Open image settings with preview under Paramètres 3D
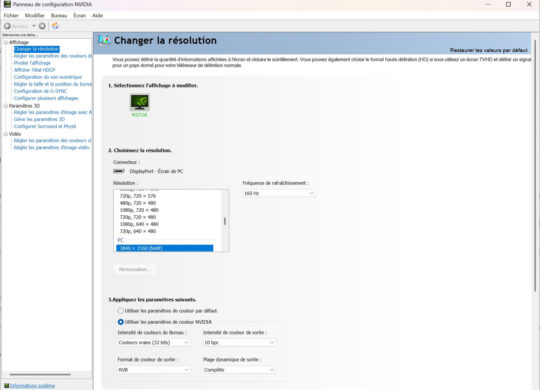Image resolution: width=540 pixels, height=390 pixels. coord(53,112)
